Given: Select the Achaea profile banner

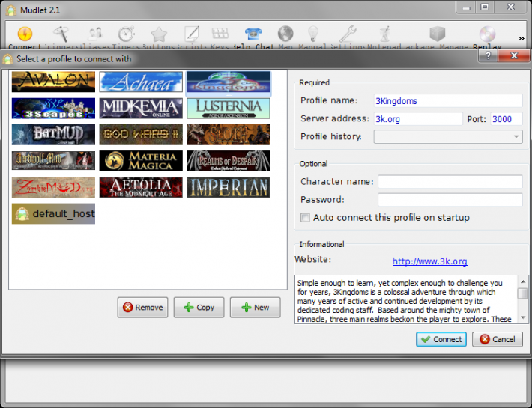Looking at the screenshot, I should pos(141,82).
